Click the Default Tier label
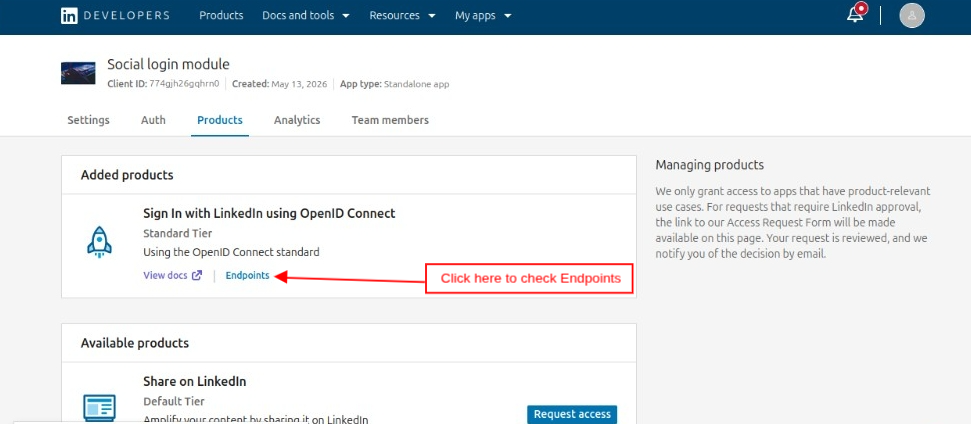 coord(174,402)
